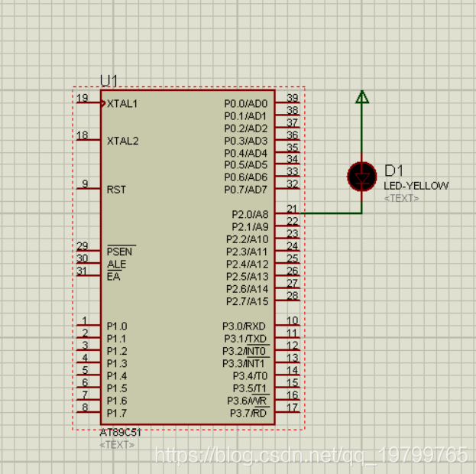The height and width of the screenshot is (474, 476).
Task: Select the P2.5/A13 pin label
Action: click(x=248, y=277)
